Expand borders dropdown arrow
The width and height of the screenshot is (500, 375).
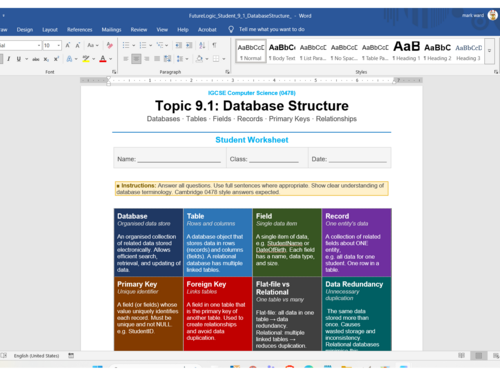pyautogui.click(x=224, y=59)
